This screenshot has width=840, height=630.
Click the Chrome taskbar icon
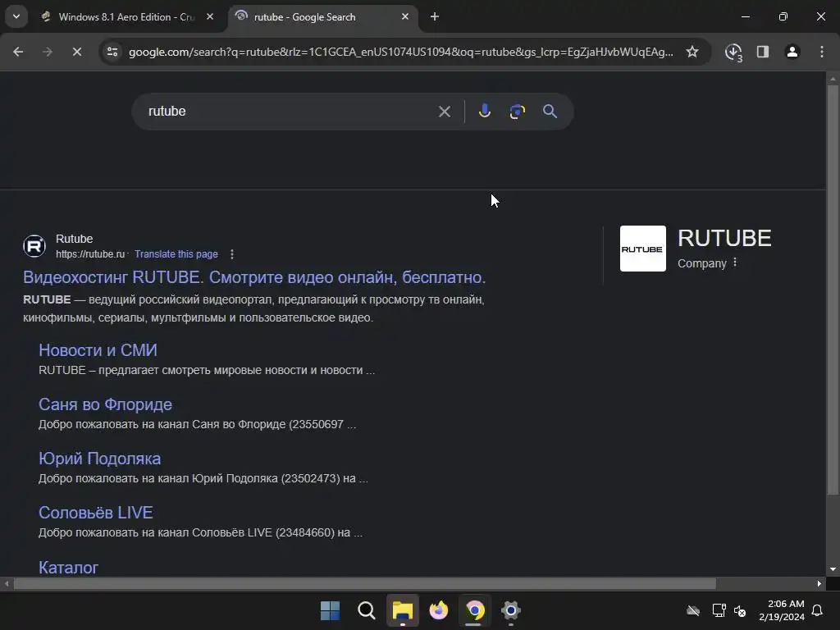pos(475,610)
